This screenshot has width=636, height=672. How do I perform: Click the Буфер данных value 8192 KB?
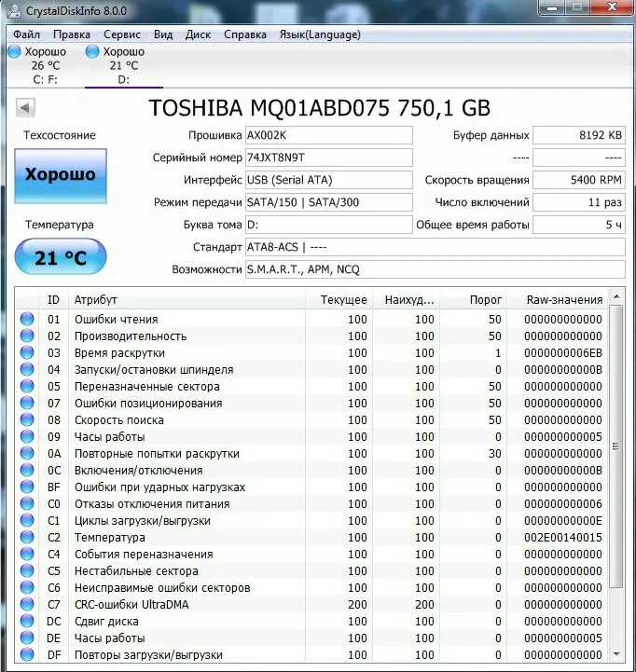pos(579,135)
